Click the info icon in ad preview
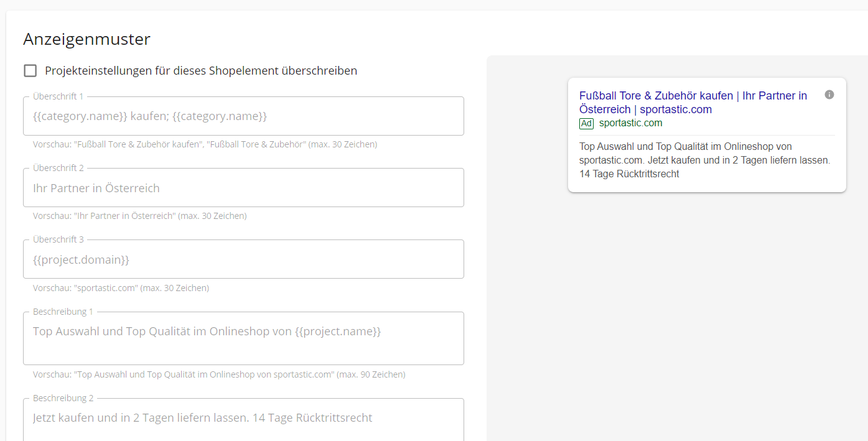 point(829,95)
